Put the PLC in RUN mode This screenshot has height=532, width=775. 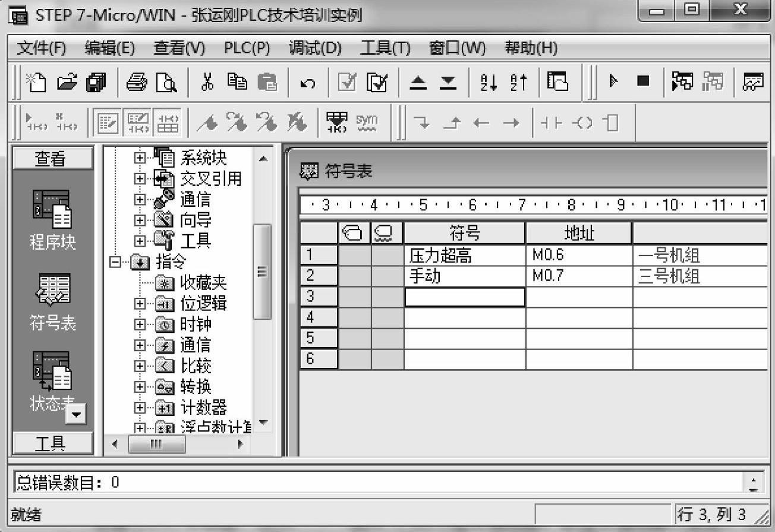614,80
